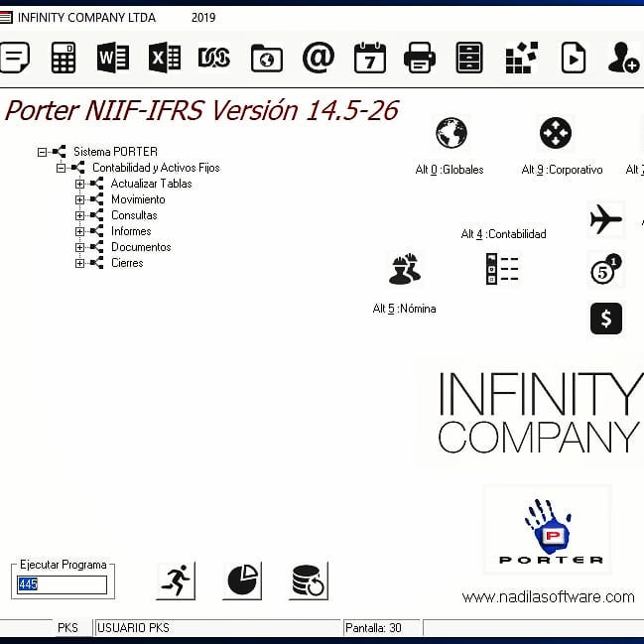Click the USUARIO PKS status field
Screen dimensions: 644x644
pos(217,627)
